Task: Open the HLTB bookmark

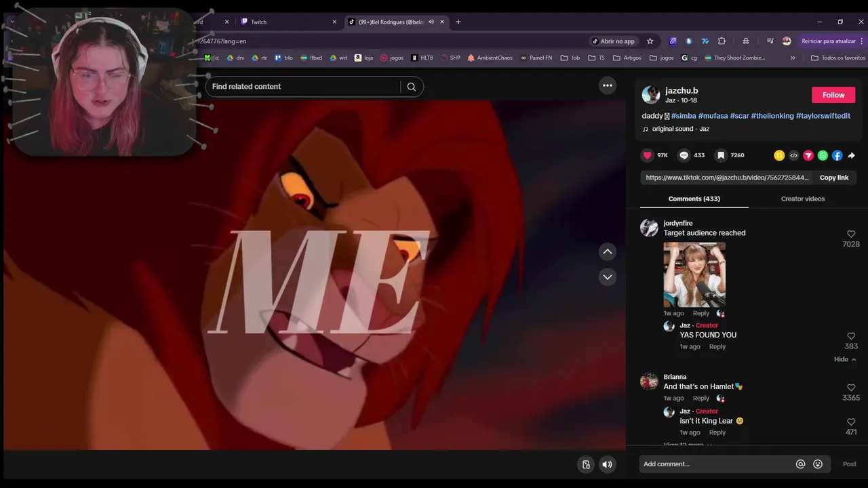Action: click(422, 58)
